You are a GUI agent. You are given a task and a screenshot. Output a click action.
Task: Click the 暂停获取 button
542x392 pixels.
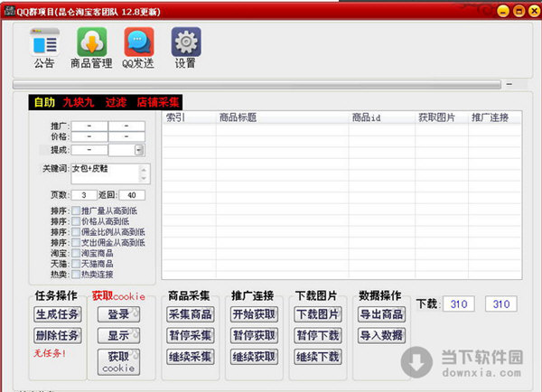[x=254, y=335]
